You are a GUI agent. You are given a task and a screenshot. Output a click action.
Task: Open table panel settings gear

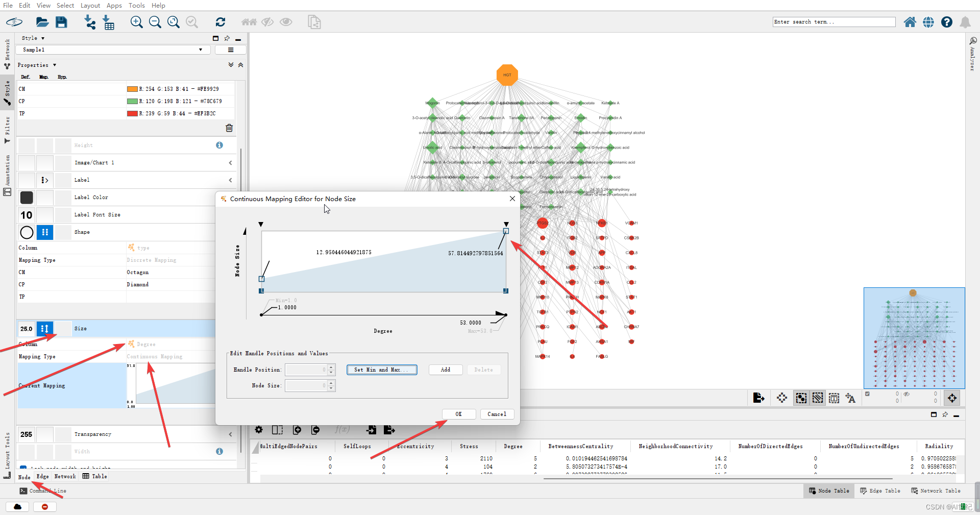click(x=259, y=430)
